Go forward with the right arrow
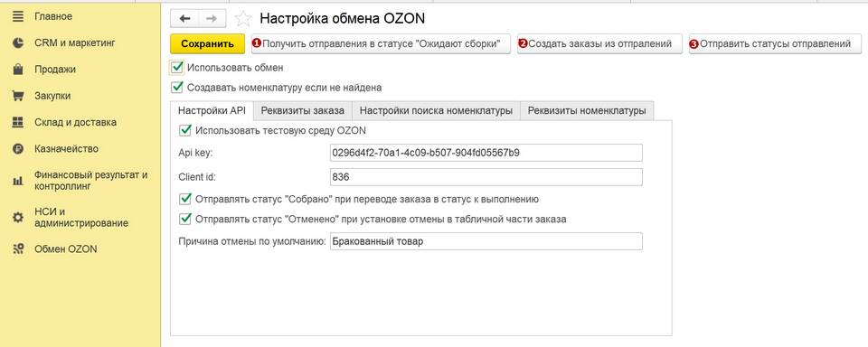868x347 pixels. [211, 19]
